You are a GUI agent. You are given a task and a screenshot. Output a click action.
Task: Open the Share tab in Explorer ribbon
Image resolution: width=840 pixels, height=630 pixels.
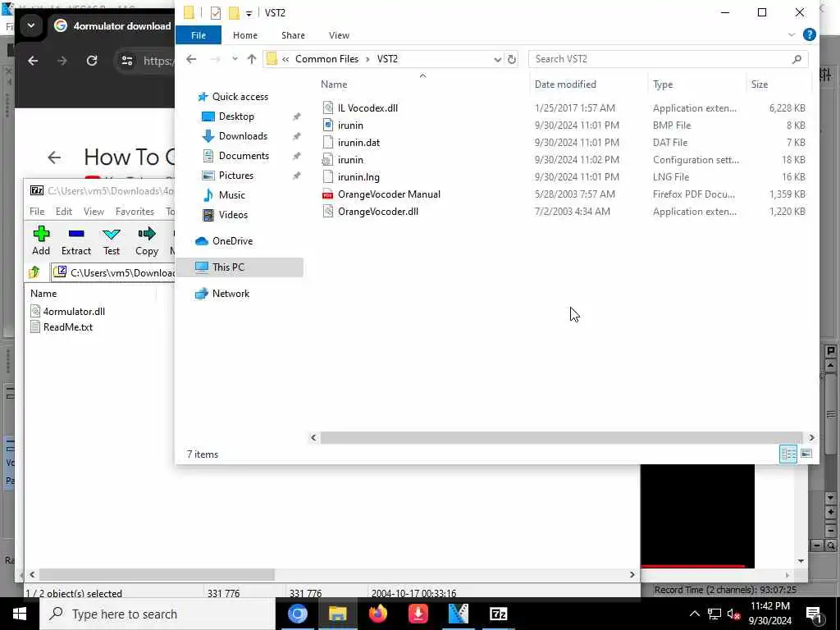[293, 35]
